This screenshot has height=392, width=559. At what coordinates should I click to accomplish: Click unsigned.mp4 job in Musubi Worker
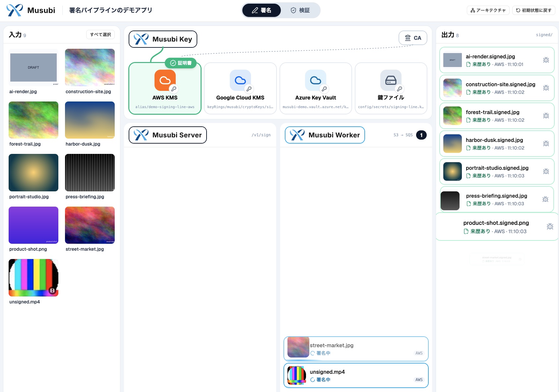[x=356, y=375]
